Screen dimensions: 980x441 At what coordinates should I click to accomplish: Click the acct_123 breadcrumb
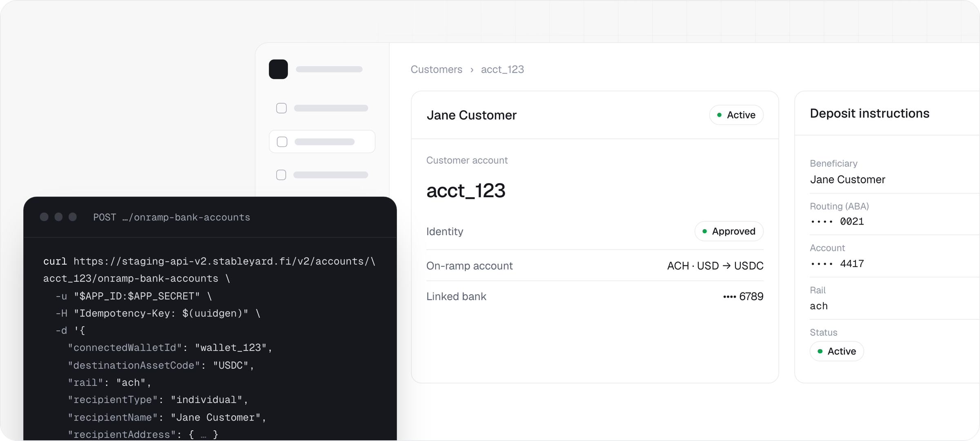coord(502,69)
